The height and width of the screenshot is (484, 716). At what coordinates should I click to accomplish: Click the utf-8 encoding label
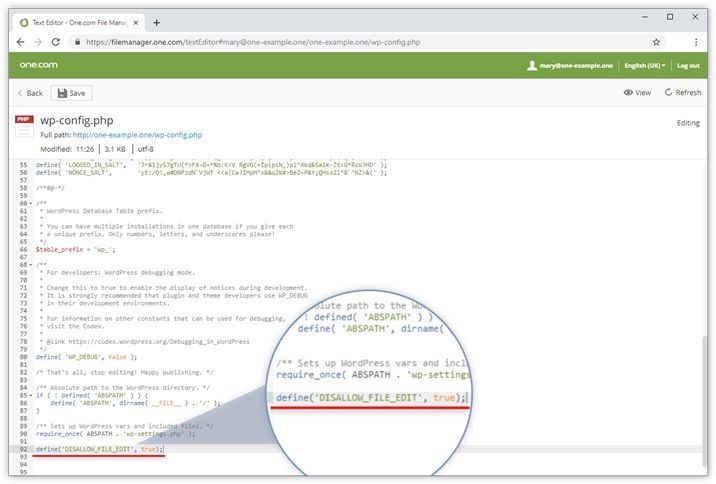click(x=146, y=149)
